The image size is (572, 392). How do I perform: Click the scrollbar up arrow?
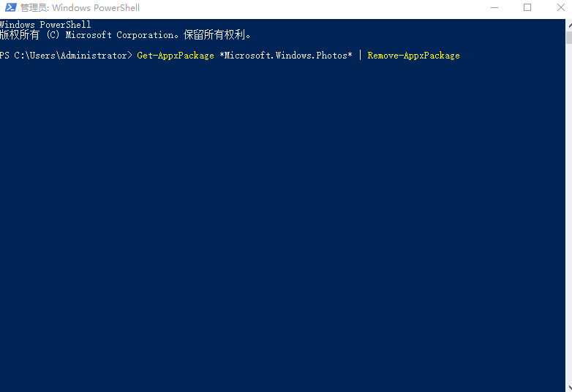click(x=569, y=26)
